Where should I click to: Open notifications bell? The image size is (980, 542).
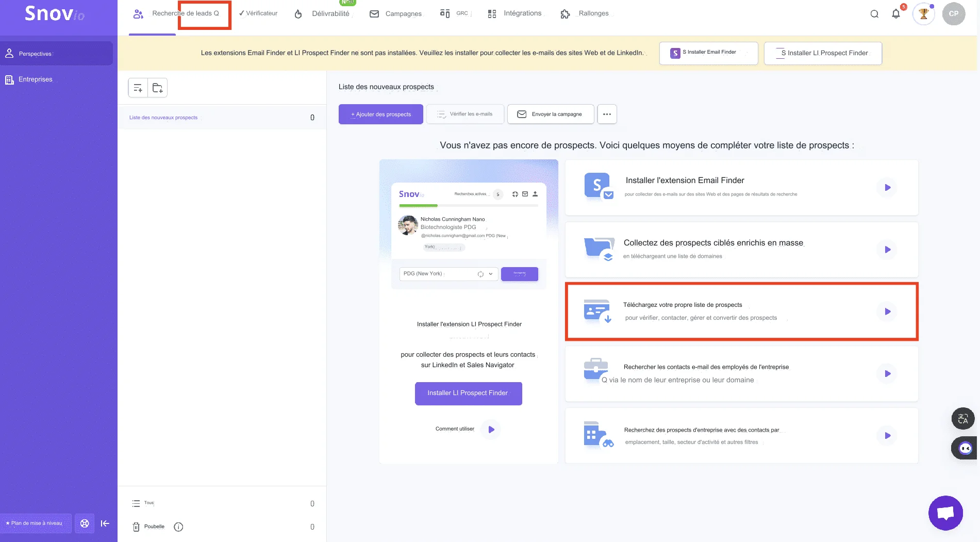pyautogui.click(x=896, y=14)
